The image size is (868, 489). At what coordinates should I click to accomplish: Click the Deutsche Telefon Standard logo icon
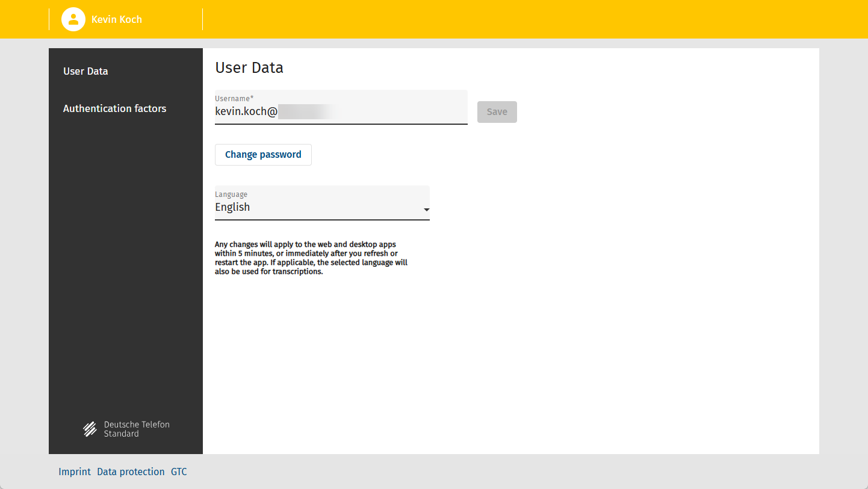click(90, 429)
